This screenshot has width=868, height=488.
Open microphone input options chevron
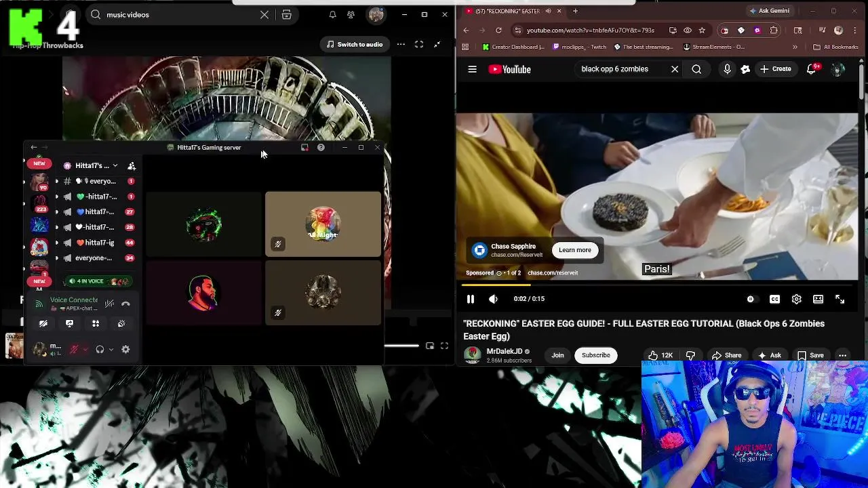tap(85, 350)
